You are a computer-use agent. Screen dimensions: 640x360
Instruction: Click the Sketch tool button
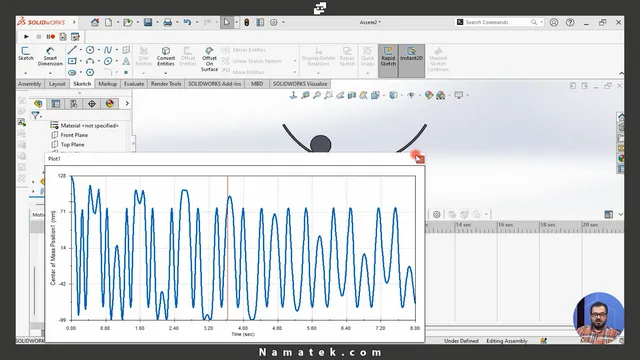pyautogui.click(x=25, y=53)
